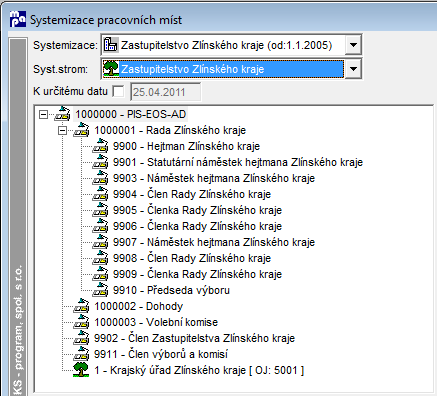Select 9900 - Hejtman Zlínského kraje
The width and height of the screenshot is (437, 396).
[186, 146]
